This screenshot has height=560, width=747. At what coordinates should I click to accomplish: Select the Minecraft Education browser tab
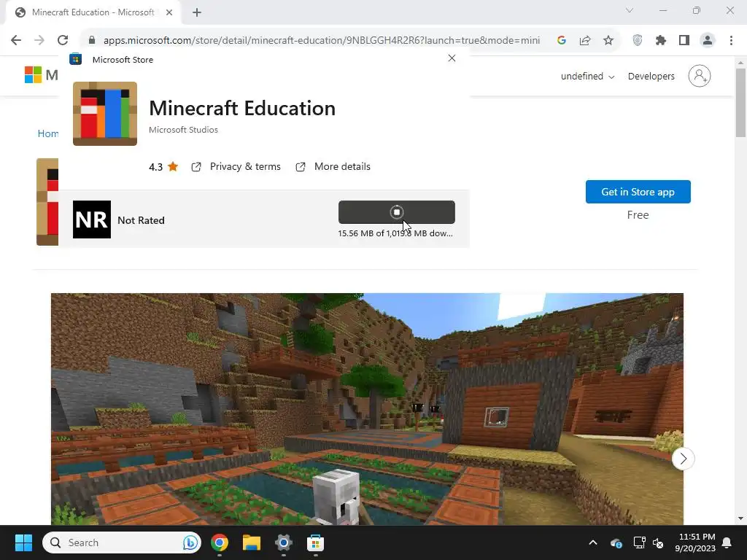click(x=93, y=12)
